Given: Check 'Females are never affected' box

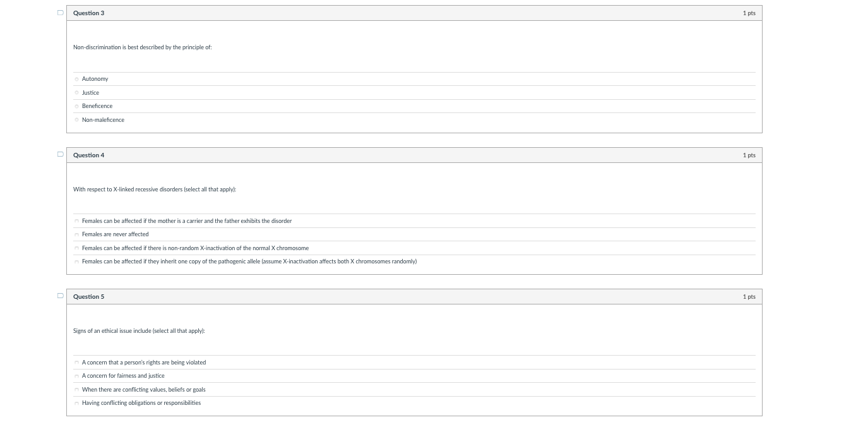Looking at the screenshot, I should pos(77,234).
